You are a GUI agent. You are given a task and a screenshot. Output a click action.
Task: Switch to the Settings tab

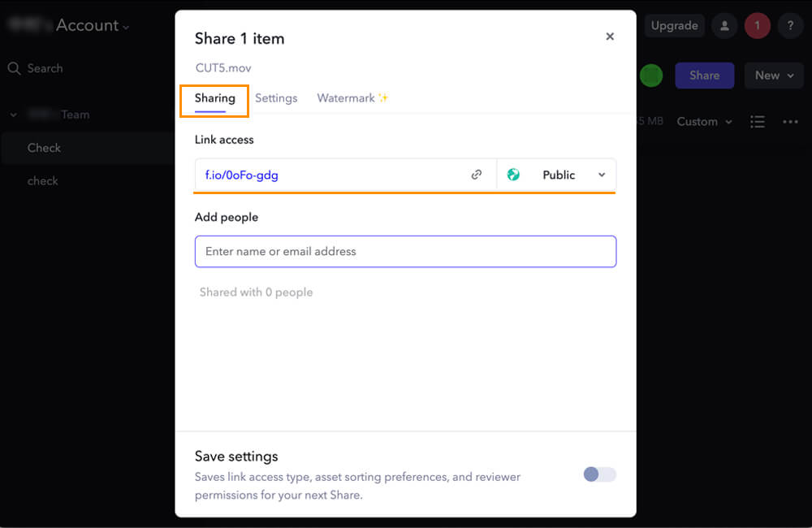(x=276, y=98)
